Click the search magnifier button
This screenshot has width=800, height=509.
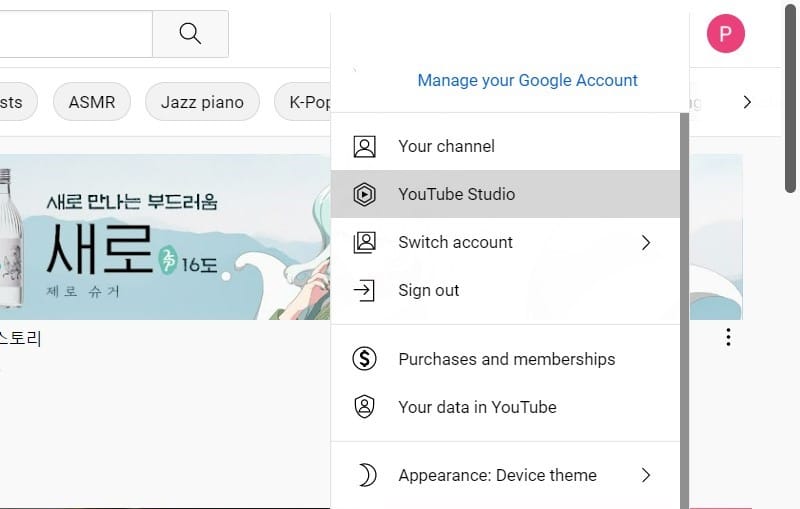(190, 34)
